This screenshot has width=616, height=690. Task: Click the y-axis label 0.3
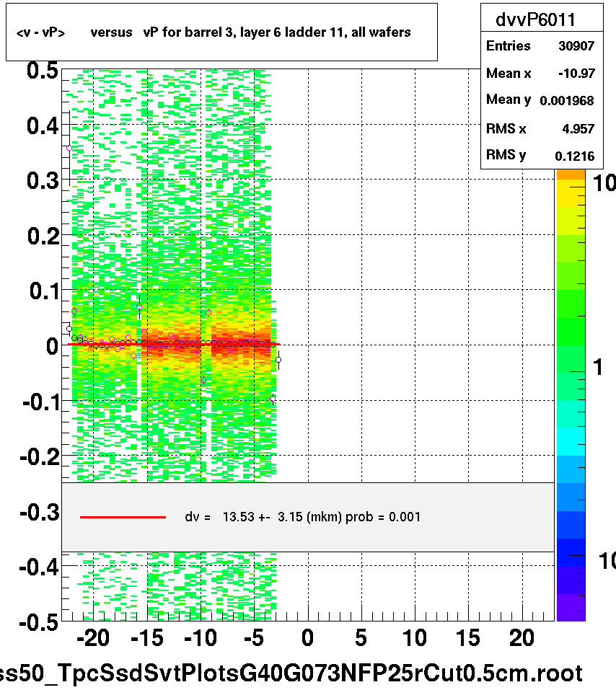tap(43, 180)
